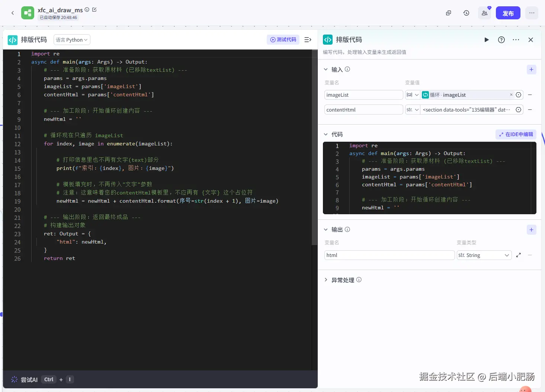Edit the contentHtml variable name field
Screen dimensions: 545x392
[x=364, y=110]
